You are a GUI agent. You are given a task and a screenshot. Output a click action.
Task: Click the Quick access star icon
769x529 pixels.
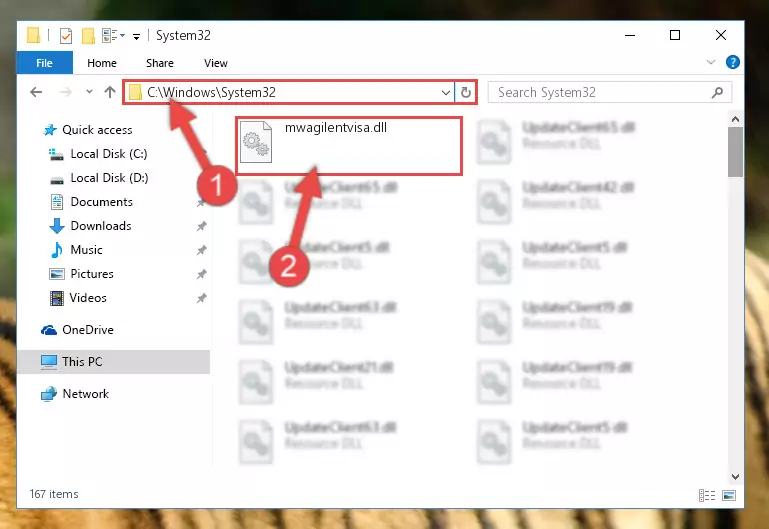(x=50, y=129)
